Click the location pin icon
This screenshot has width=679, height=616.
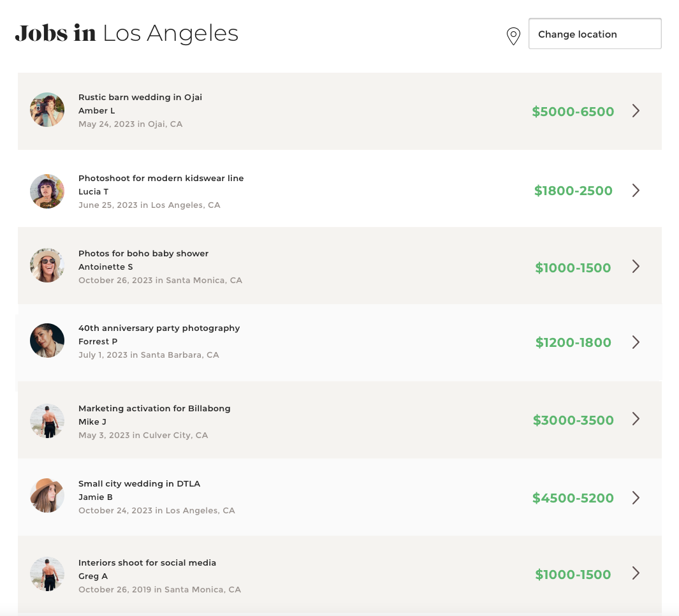point(513,36)
